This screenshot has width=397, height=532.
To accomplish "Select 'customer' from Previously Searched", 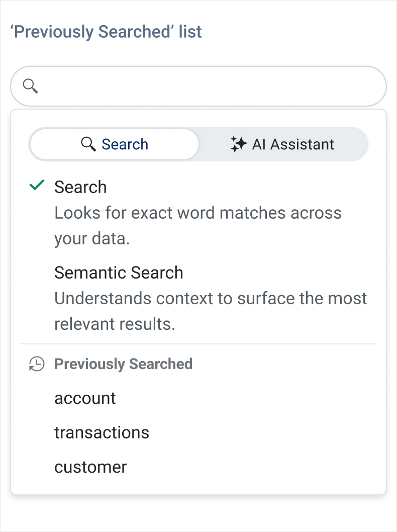I will (x=90, y=467).
